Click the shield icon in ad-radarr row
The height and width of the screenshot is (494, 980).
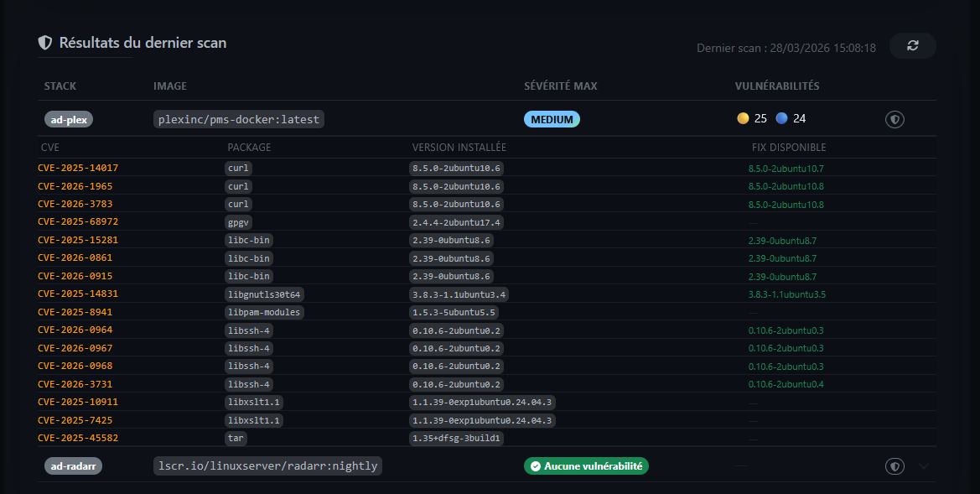(894, 466)
